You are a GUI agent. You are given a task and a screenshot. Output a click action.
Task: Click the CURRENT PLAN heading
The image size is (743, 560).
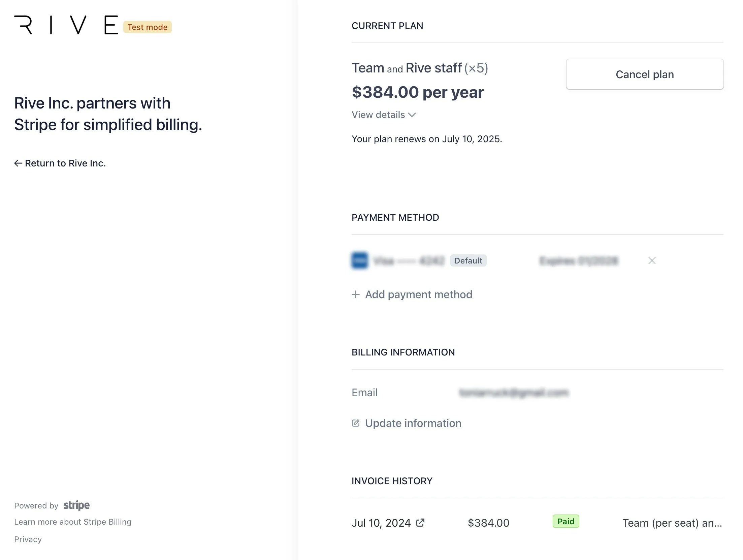tap(387, 26)
